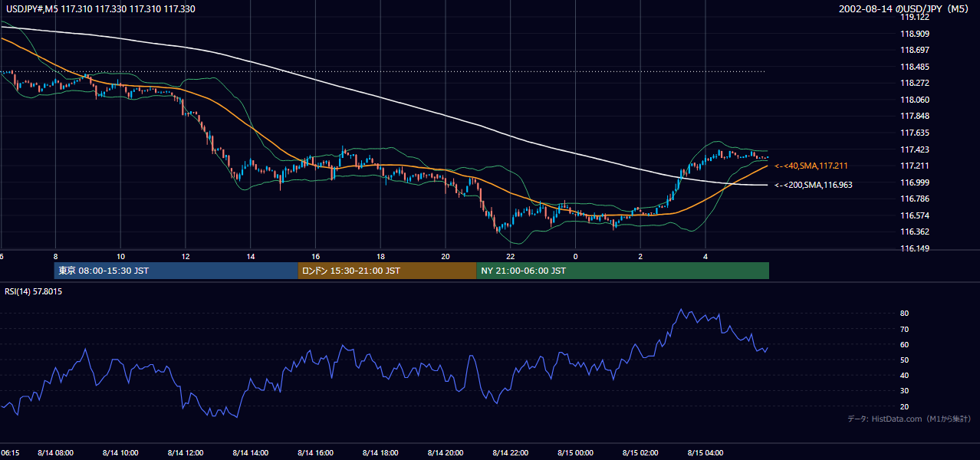Image resolution: width=980 pixels, height=460 pixels.
Task: Click the 8/14 14:00 time label
Action: pos(250,453)
